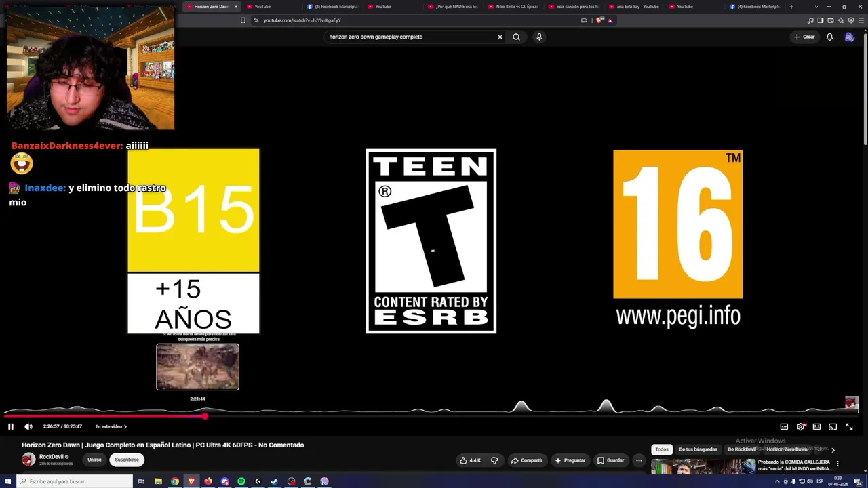Open YouTube notifications bell

(x=829, y=37)
